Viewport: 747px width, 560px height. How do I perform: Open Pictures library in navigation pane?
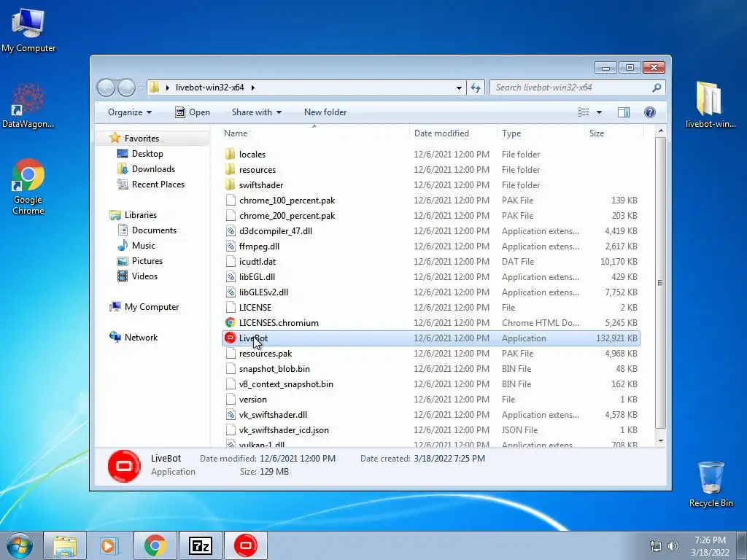pyautogui.click(x=147, y=260)
